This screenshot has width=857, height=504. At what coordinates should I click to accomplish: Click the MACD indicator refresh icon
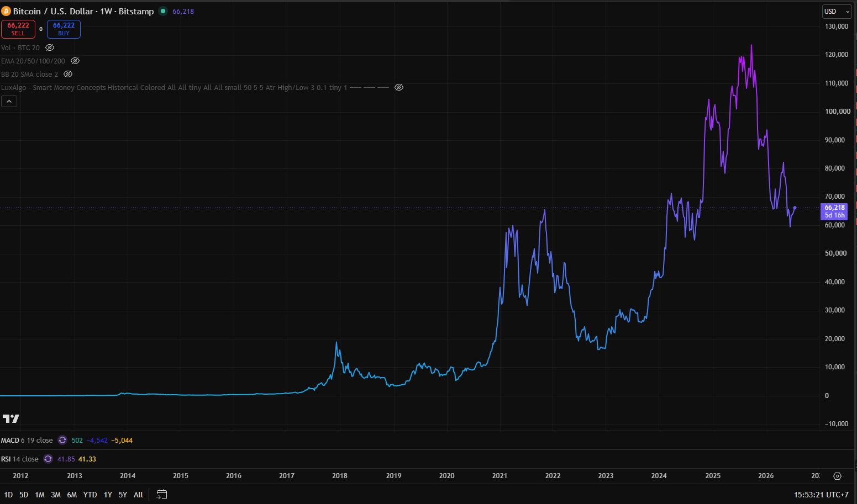[x=62, y=440]
